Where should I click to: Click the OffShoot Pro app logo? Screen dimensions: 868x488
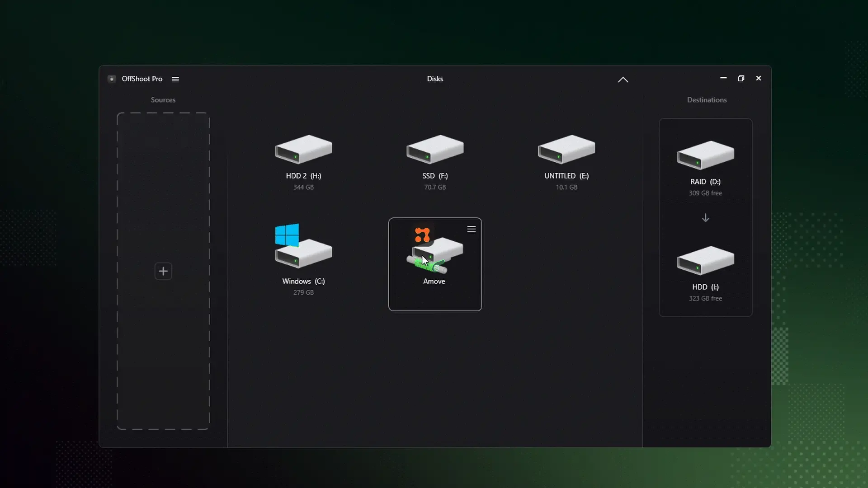tap(112, 79)
